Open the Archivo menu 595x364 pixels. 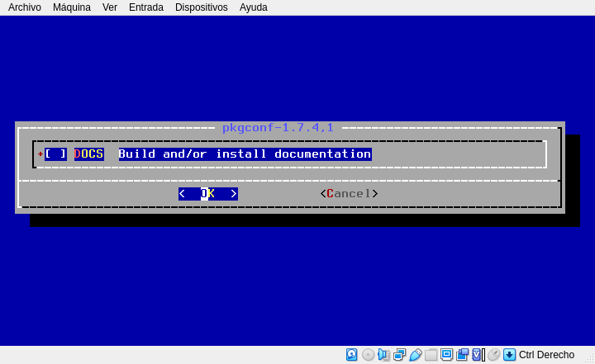coord(25,7)
